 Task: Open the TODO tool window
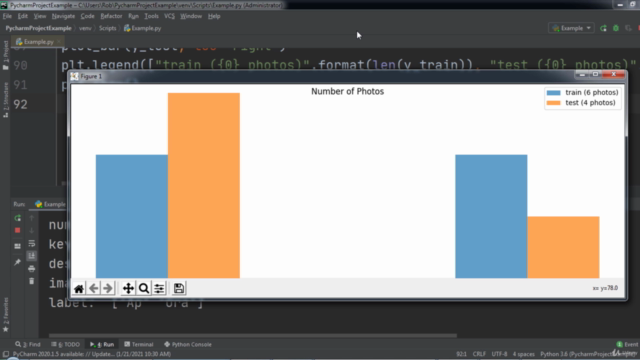pos(65,344)
